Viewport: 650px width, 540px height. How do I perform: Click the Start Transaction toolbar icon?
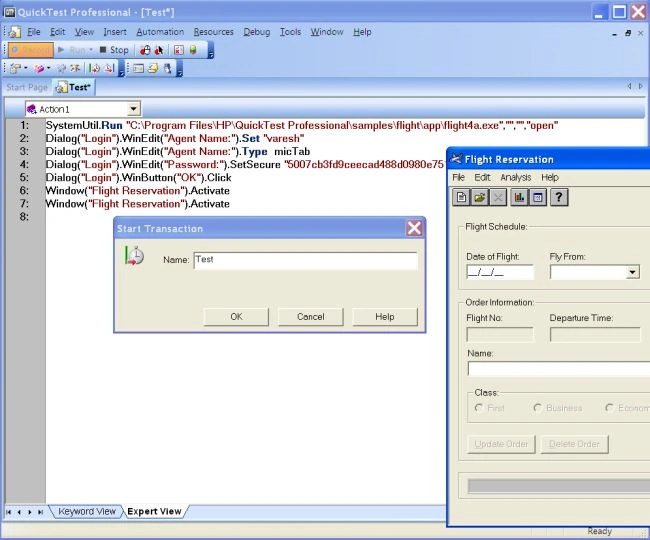[95, 68]
